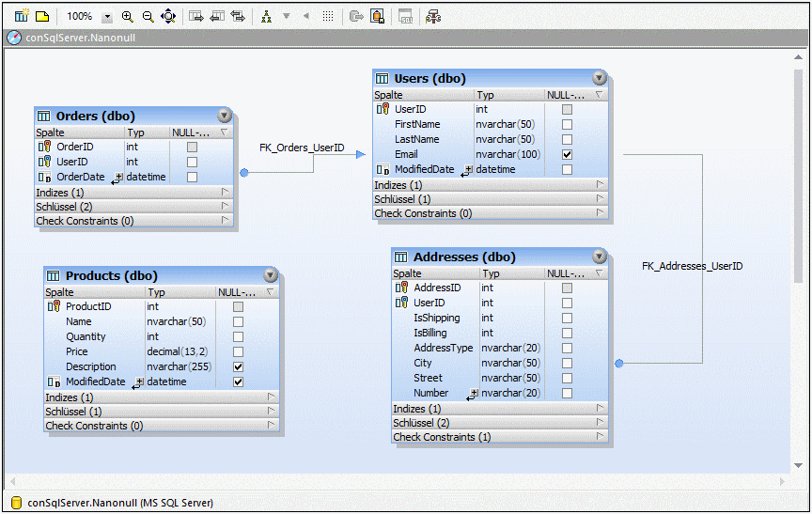Click the design editor options tools icon
This screenshot has width=812, height=514.
click(433, 17)
